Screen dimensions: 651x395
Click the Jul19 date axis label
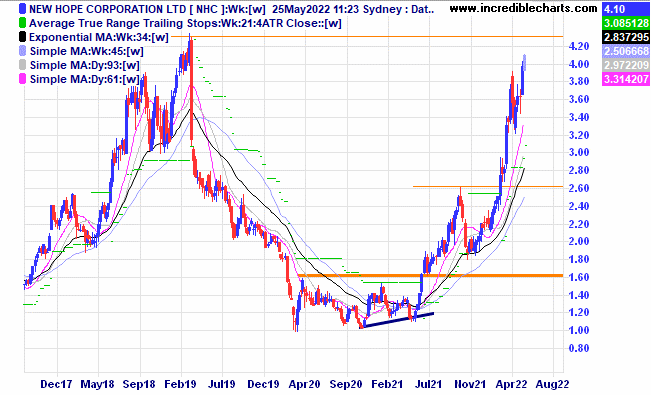click(x=221, y=384)
